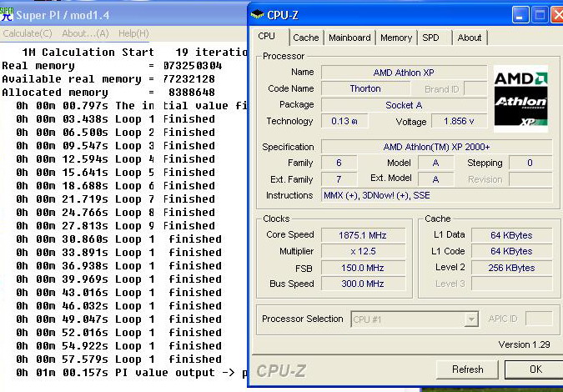Screen dimensions: 563x392
Task: Click the Instructions field MMX (+), 3DNow! (+), SSE
Action: pyautogui.click(x=436, y=196)
